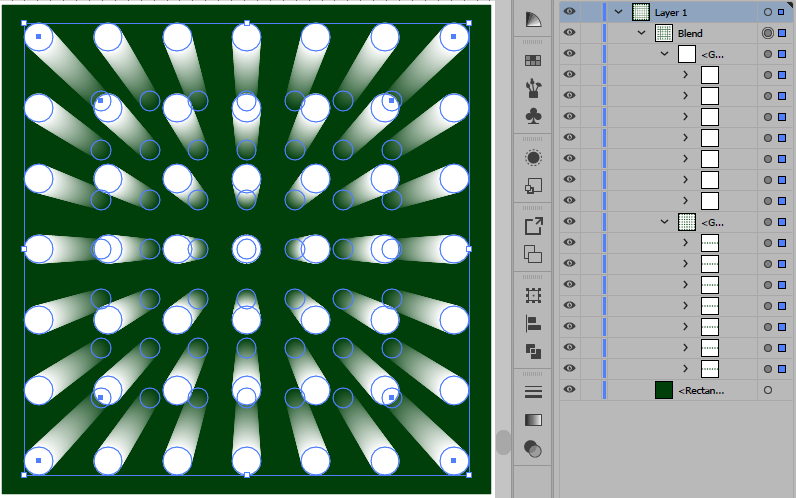Select the Layer 1 row name
Image resolution: width=796 pixels, height=498 pixels.
pos(671,13)
